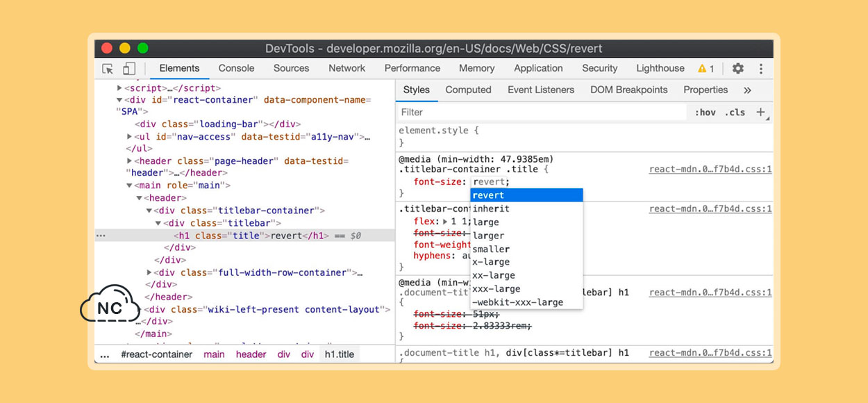Open the Event Listeners pane
Image resolution: width=868 pixels, height=403 pixels.
click(541, 90)
